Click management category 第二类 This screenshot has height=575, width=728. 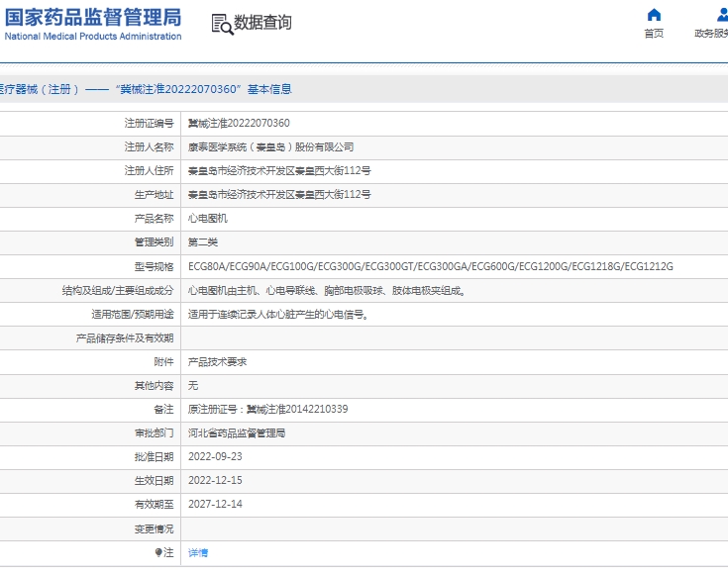coord(203,242)
